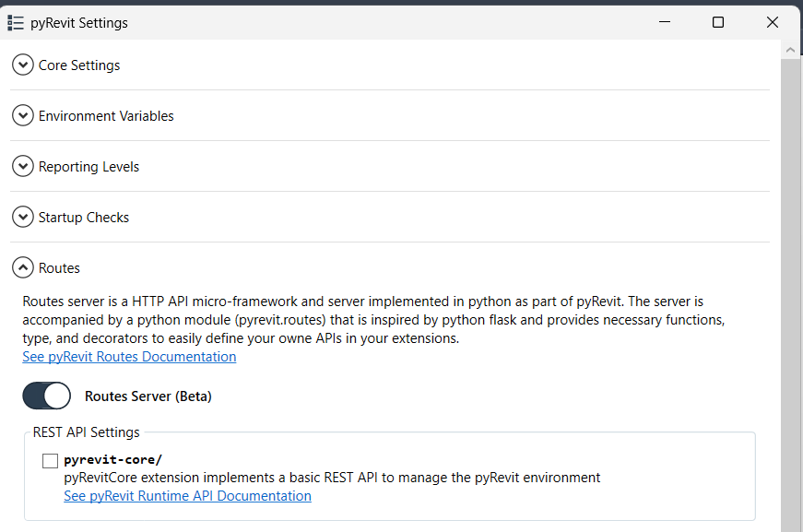803x532 pixels.
Task: Click the Routes Server (Beta) label
Action: [x=148, y=396]
